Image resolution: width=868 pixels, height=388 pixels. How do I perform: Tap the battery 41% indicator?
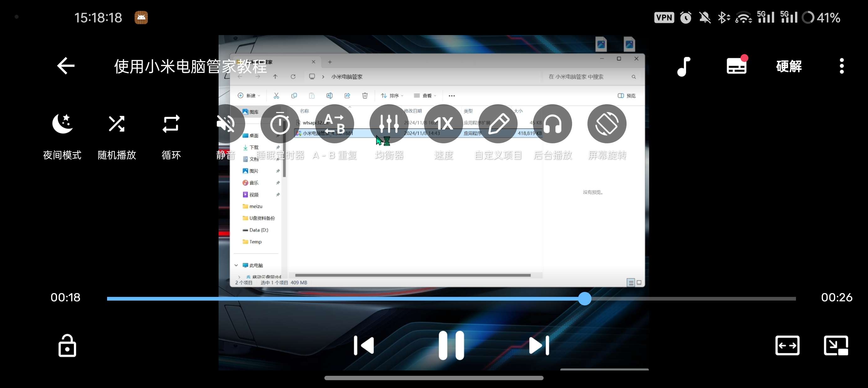click(821, 18)
